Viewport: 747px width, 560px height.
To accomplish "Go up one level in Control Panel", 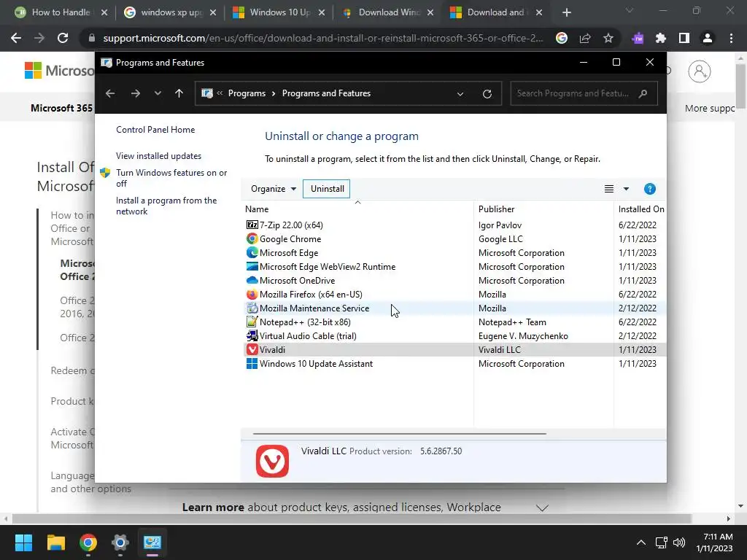I will (179, 93).
